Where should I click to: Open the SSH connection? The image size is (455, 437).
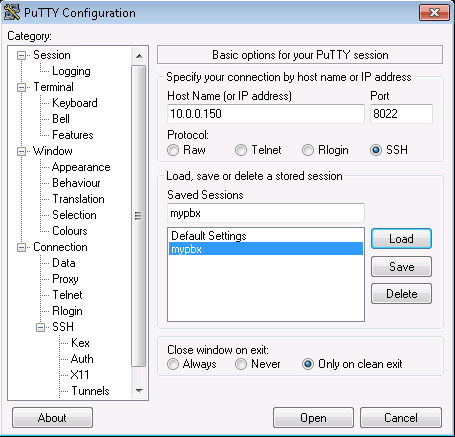coord(313,418)
